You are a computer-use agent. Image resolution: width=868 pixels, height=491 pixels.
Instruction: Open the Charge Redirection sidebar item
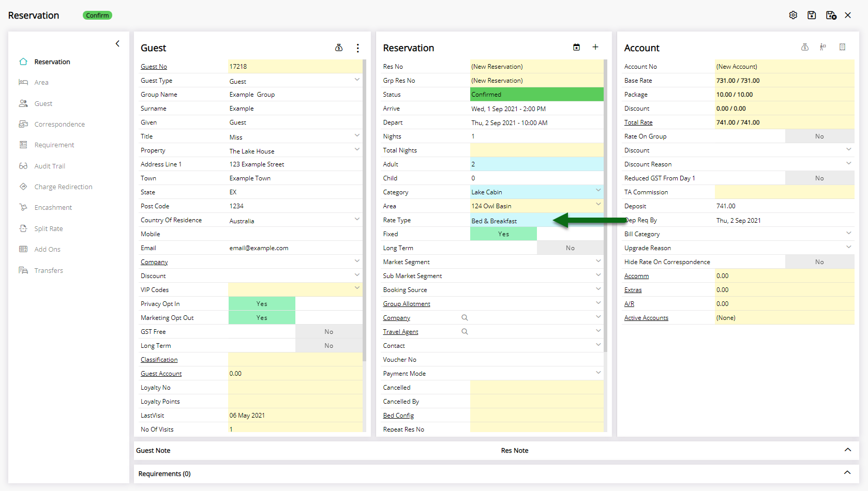pyautogui.click(x=63, y=187)
